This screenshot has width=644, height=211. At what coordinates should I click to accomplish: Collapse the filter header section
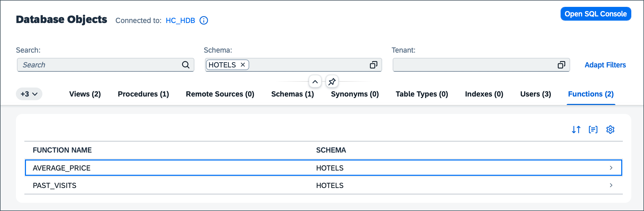coord(315,82)
